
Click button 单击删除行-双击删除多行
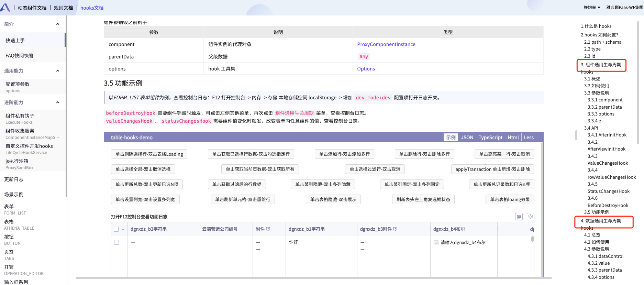click(424, 154)
